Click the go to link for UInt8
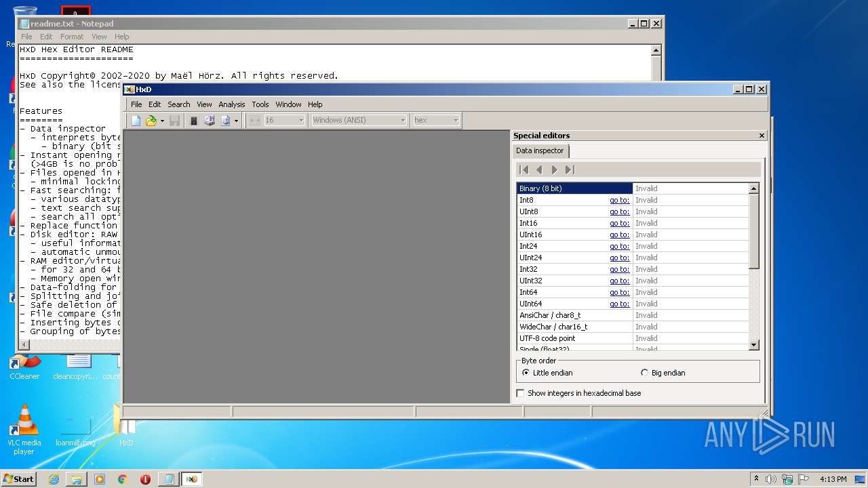This screenshot has height=488, width=868. point(619,211)
